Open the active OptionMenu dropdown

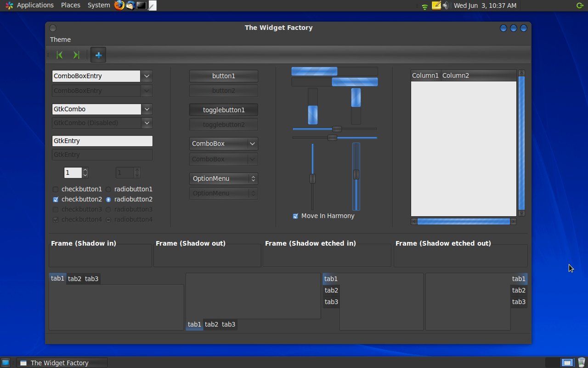pyautogui.click(x=224, y=178)
